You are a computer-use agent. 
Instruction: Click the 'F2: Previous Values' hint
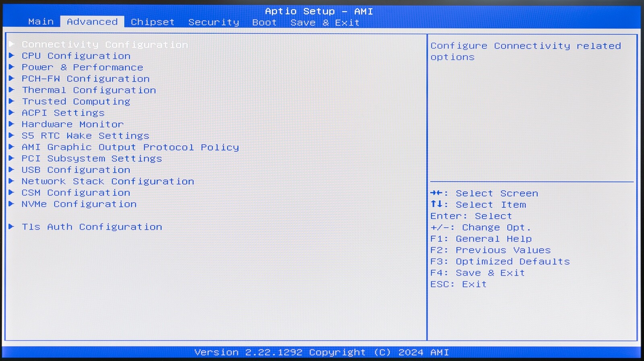491,250
